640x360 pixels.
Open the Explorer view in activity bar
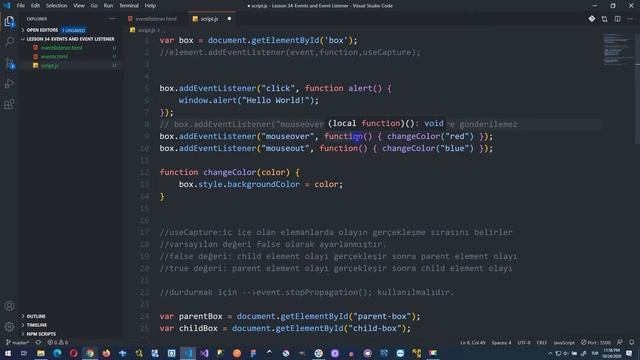coord(9,21)
